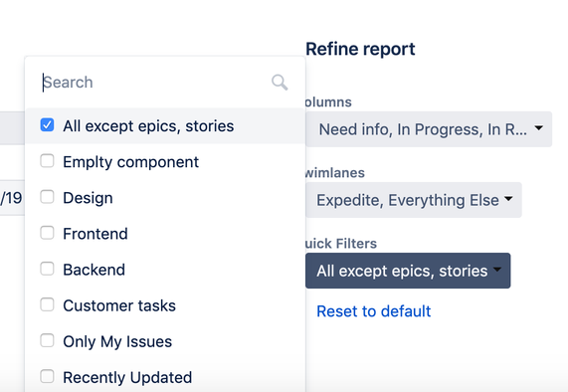
Task: Tick the Emplty component checkbox
Action: (x=47, y=161)
